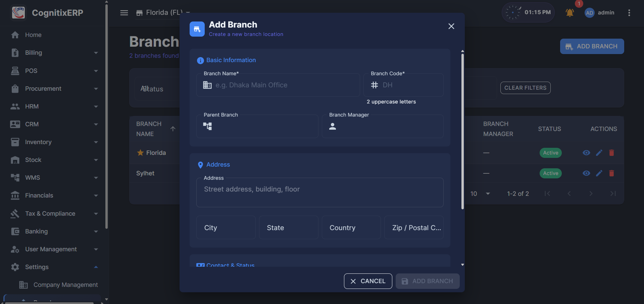Click the page's ADD BRANCH button
Screen dimensions: 644x304
click(592, 46)
